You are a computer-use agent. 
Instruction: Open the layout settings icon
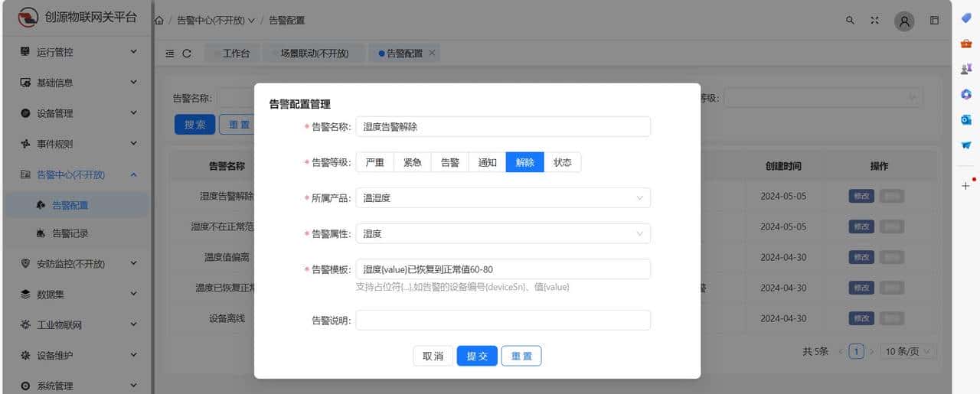935,21
